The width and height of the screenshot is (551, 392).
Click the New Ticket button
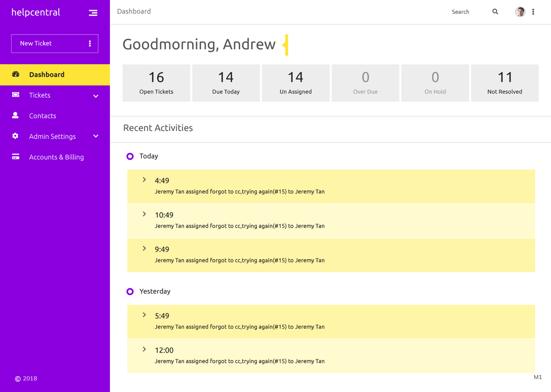[55, 44]
